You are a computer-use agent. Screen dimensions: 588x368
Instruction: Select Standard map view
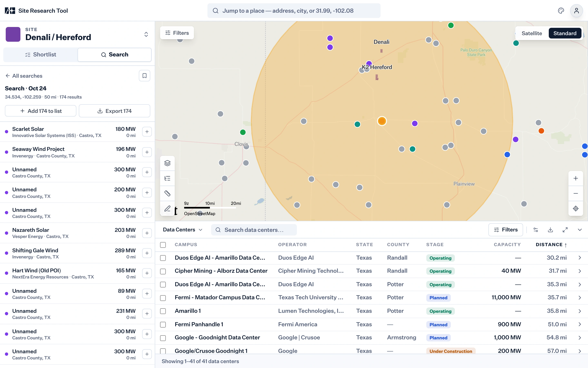(565, 33)
